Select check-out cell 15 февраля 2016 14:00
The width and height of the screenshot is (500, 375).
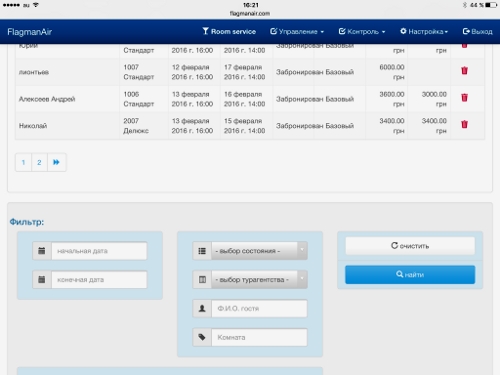coord(247,126)
